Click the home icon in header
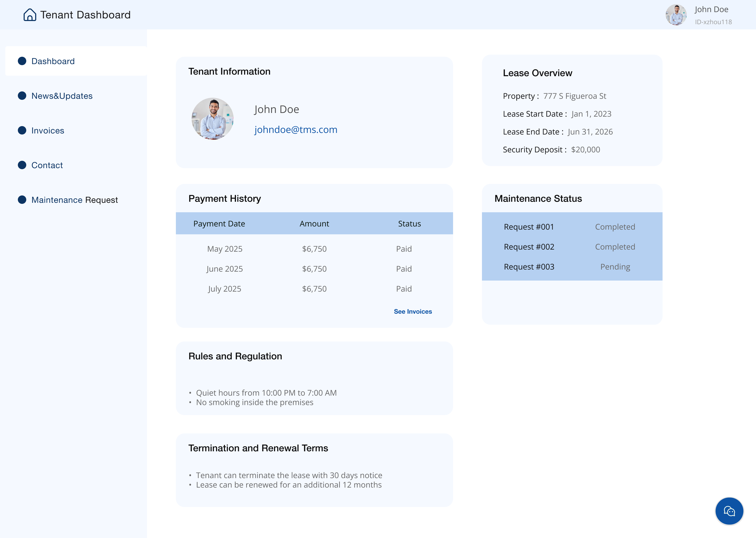756x538 pixels. (x=30, y=15)
